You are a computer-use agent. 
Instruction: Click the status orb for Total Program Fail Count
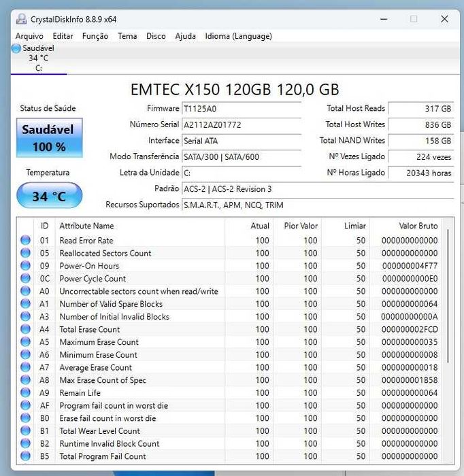click(25, 456)
